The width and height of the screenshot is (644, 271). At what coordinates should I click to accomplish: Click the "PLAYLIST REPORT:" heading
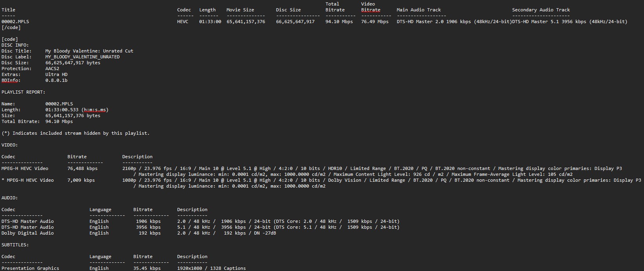click(23, 92)
